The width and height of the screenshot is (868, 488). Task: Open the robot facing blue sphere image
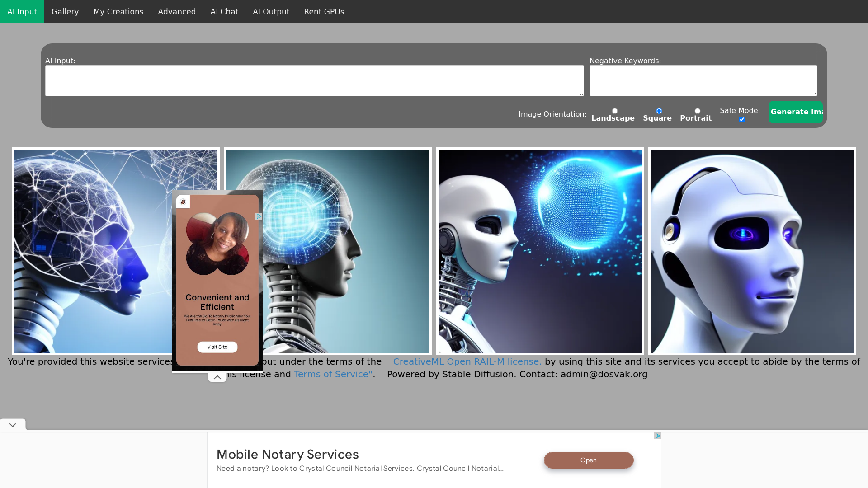pos(540,251)
